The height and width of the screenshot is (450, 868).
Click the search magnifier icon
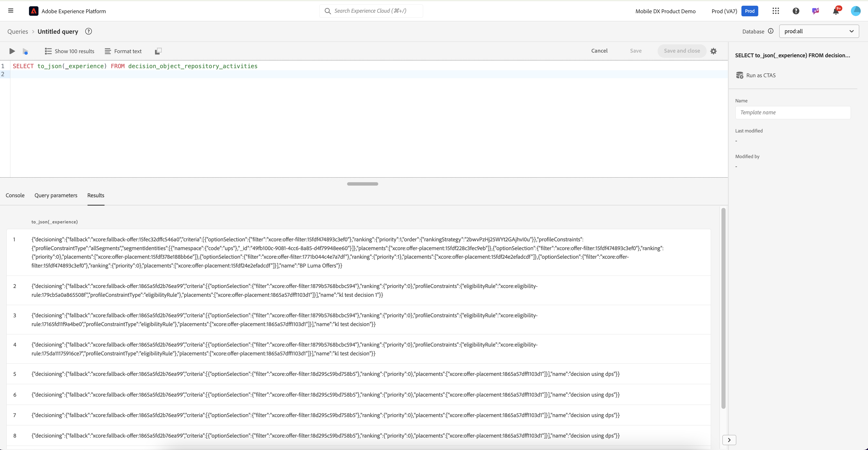(x=327, y=11)
